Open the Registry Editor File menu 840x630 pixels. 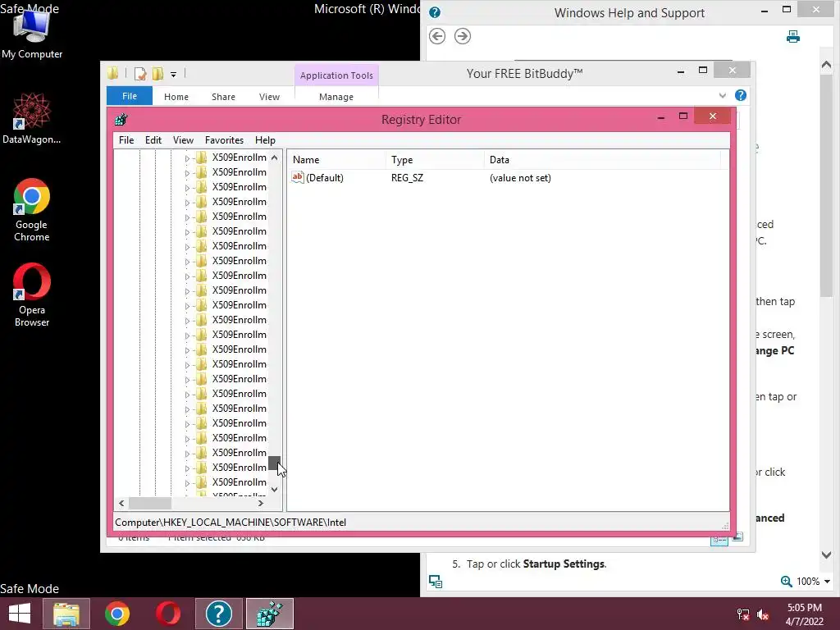[126, 139]
